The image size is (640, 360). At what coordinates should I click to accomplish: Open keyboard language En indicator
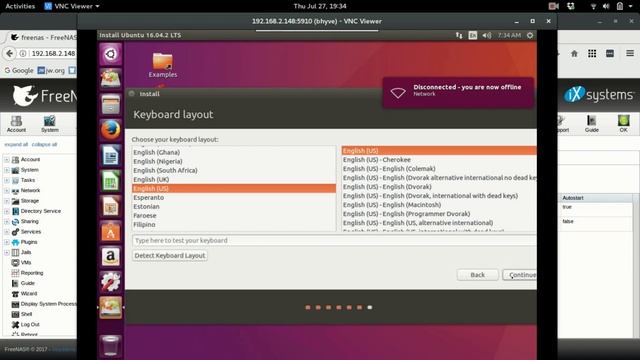point(472,36)
